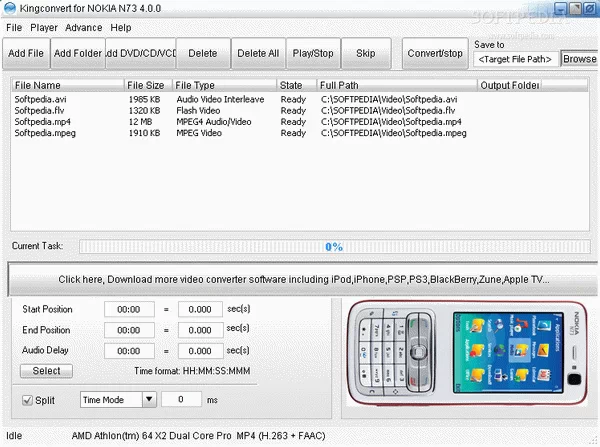The width and height of the screenshot is (600, 447).
Task: Click the Browse button for save path
Action: tap(579, 59)
